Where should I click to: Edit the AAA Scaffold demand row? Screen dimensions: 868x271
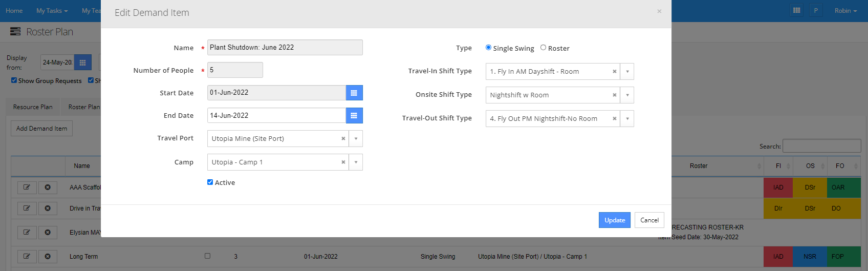(x=27, y=187)
